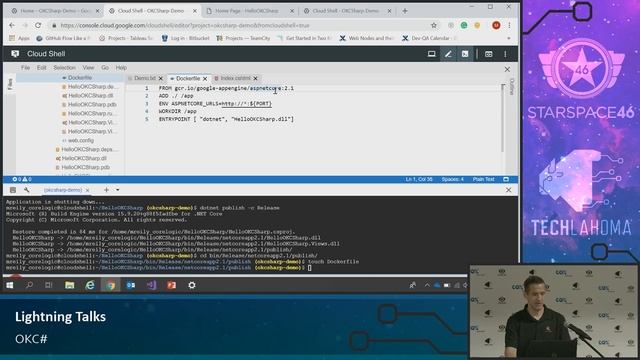
Task: Close the editor pane with X
Action: coord(507,69)
